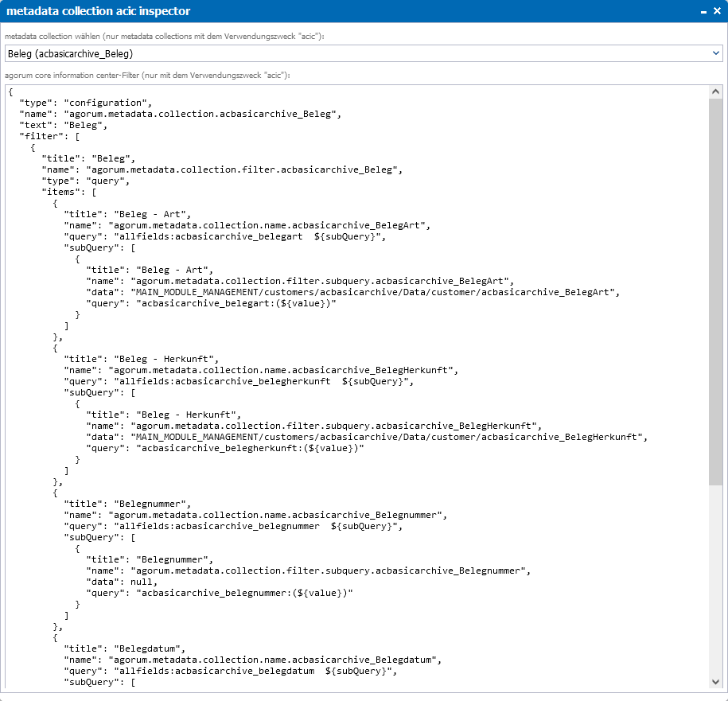
Task: Click the data line ending with customer/acbasicarchive_BelegHerkunft
Action: tap(367, 437)
